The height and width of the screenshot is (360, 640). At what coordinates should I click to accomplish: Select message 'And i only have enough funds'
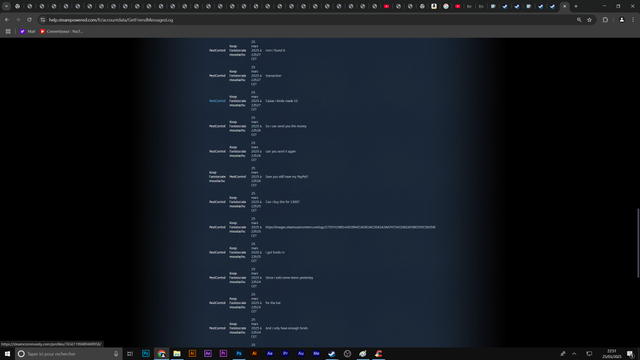click(x=286, y=328)
